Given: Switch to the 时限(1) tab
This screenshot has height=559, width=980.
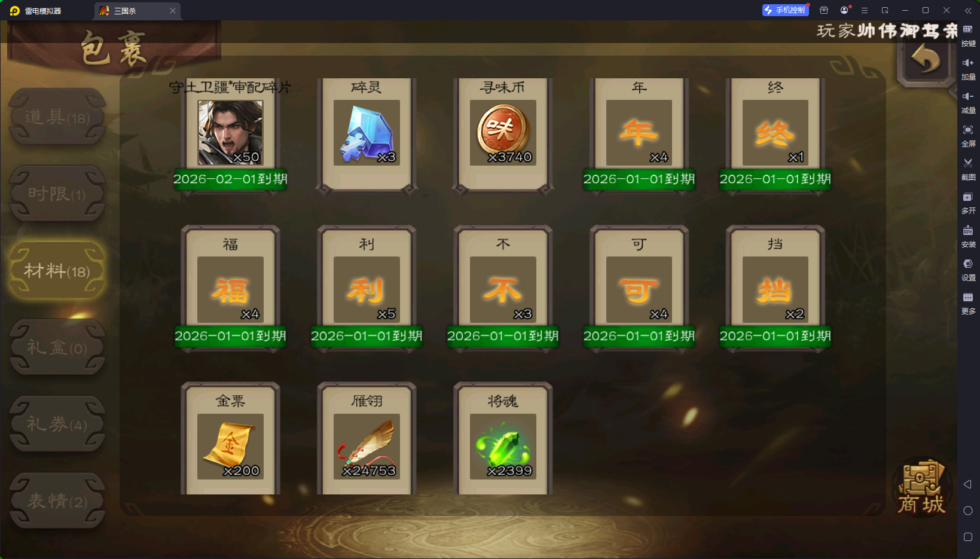Looking at the screenshot, I should (57, 194).
